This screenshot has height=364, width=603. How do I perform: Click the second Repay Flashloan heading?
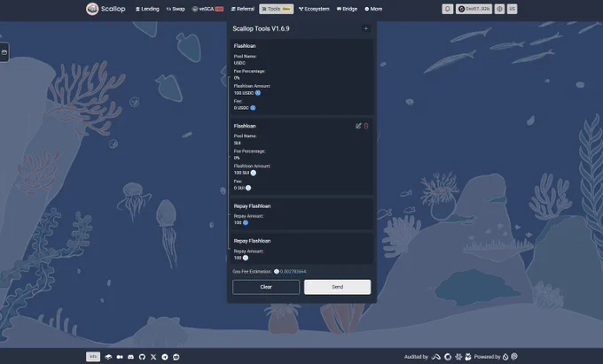tap(252, 241)
